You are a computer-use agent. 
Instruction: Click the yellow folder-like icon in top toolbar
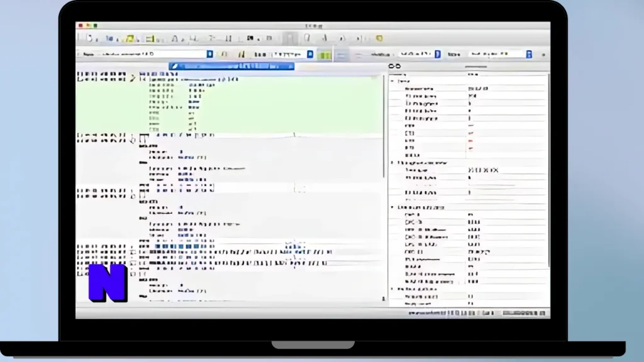[130, 38]
